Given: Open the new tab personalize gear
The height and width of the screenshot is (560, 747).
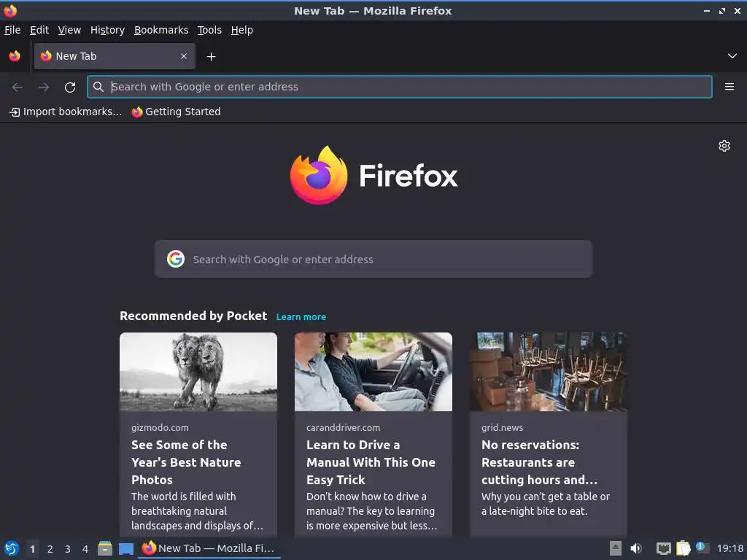Looking at the screenshot, I should tap(724, 146).
